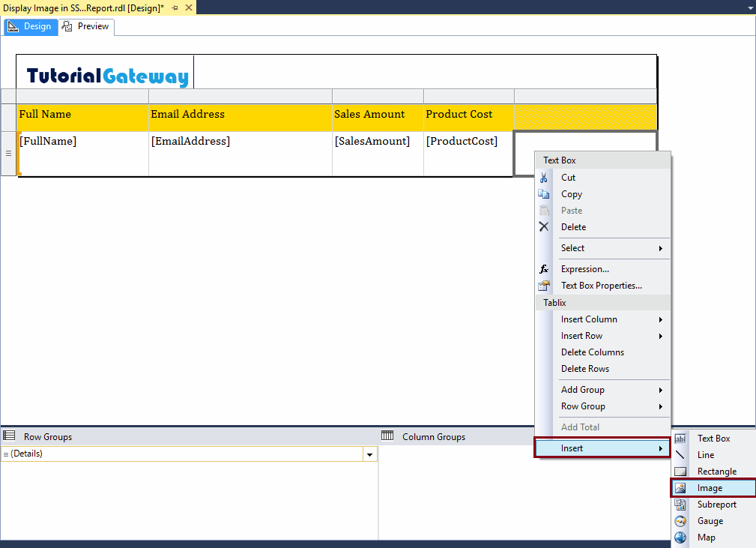Select Delete Columns from context menu

592,352
